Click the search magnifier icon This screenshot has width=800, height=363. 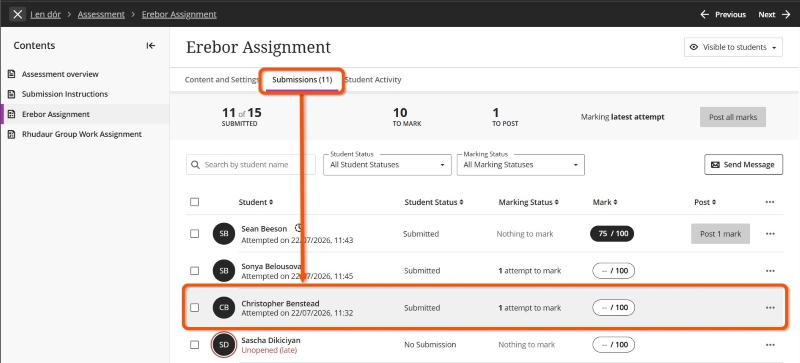[x=195, y=165]
